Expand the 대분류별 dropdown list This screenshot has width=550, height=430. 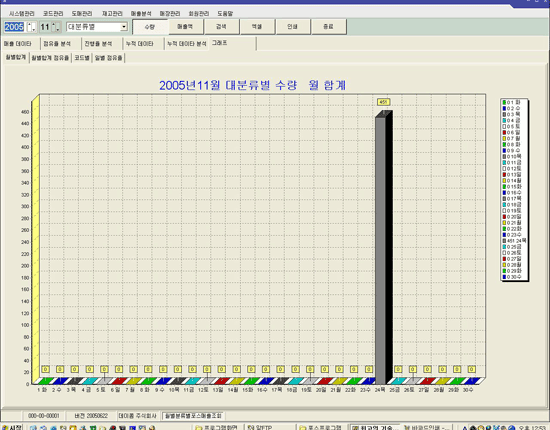[124, 27]
